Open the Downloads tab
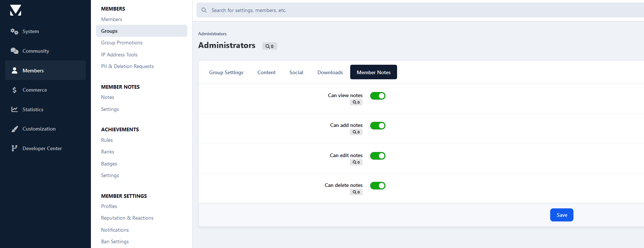 330,72
